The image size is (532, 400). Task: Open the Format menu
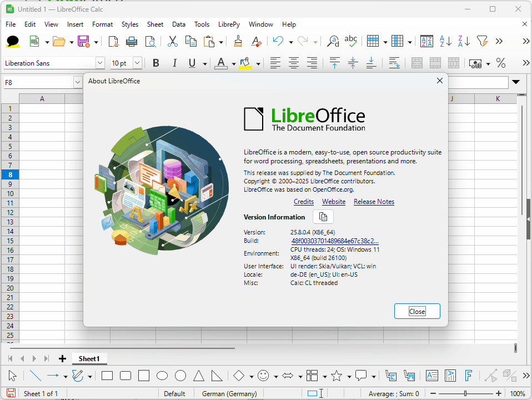[103, 24]
